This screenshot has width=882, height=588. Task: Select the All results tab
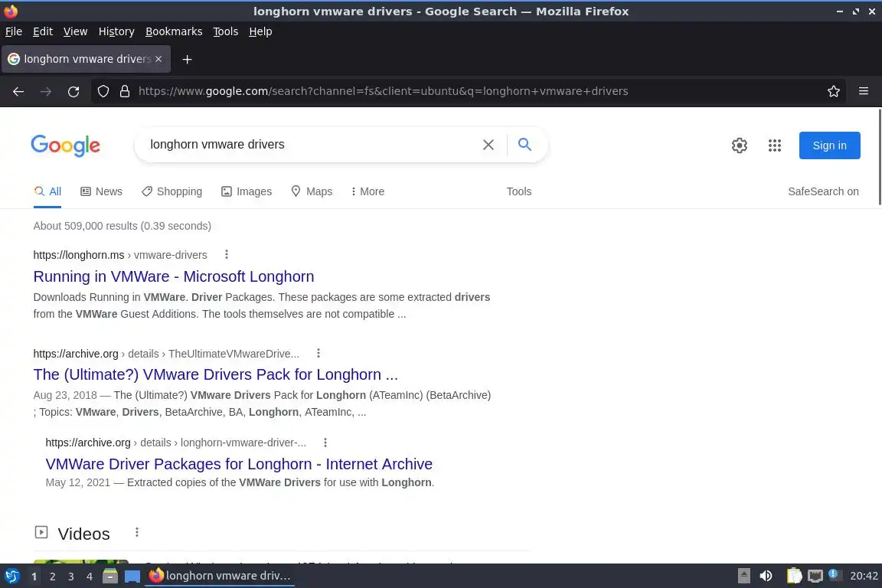pyautogui.click(x=47, y=191)
